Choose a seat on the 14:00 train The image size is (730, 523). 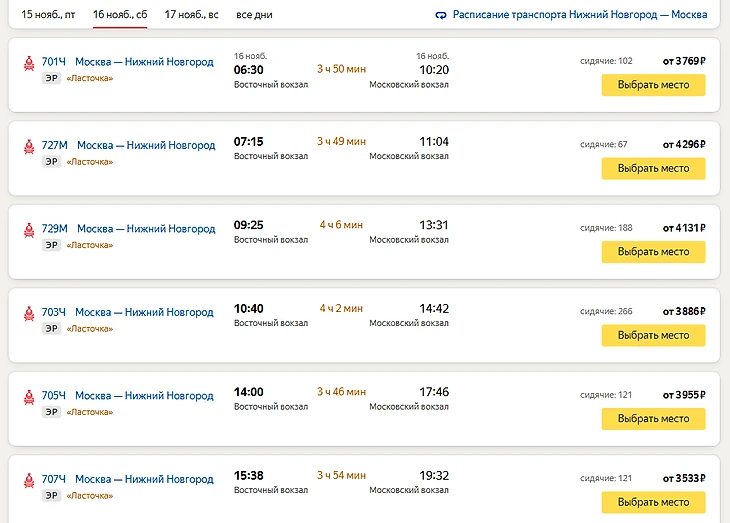click(x=653, y=419)
